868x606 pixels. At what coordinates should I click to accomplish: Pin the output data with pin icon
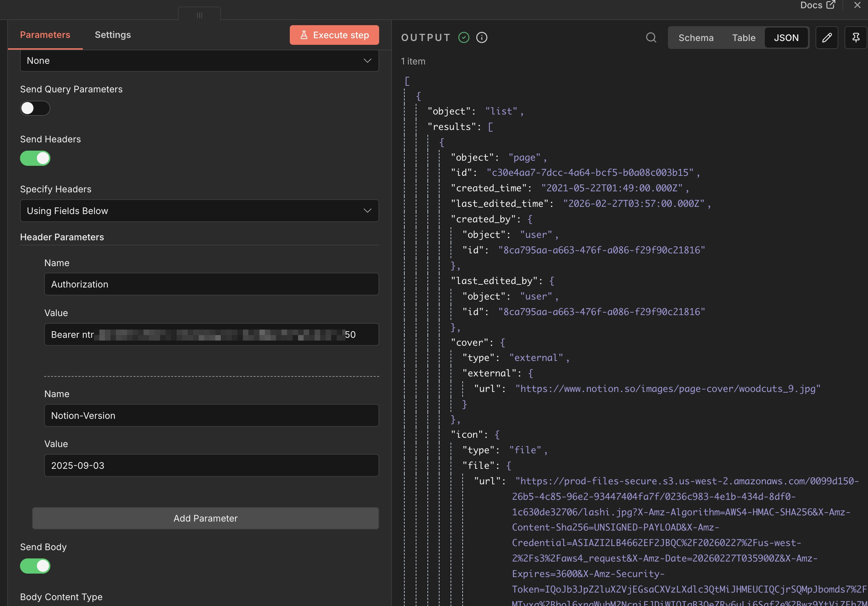856,38
